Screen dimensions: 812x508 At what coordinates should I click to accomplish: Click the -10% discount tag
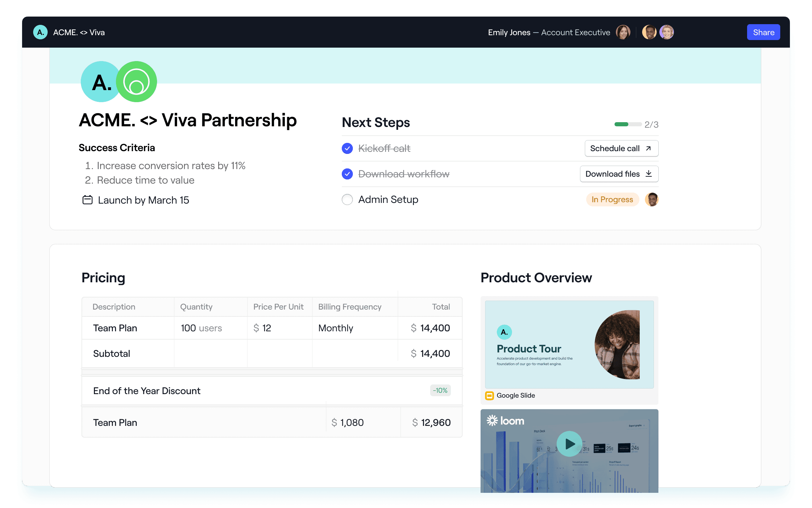(440, 390)
